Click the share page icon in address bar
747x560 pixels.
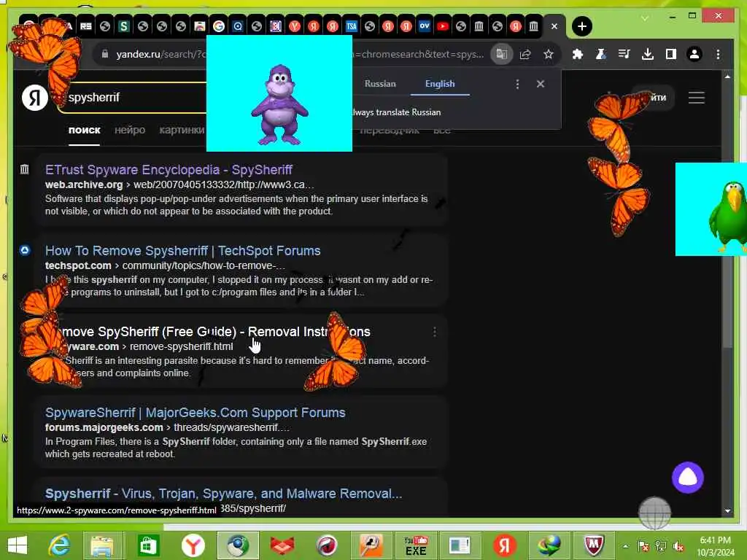(x=525, y=54)
